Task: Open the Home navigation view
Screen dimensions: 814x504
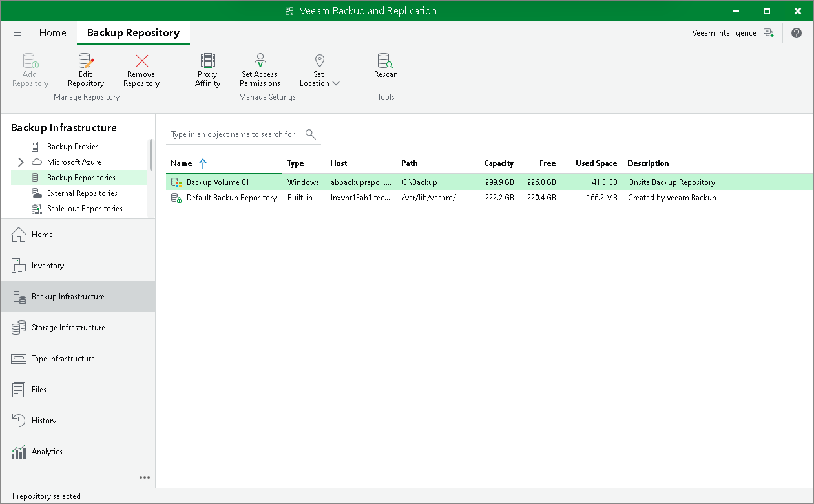Action: pyautogui.click(x=78, y=235)
